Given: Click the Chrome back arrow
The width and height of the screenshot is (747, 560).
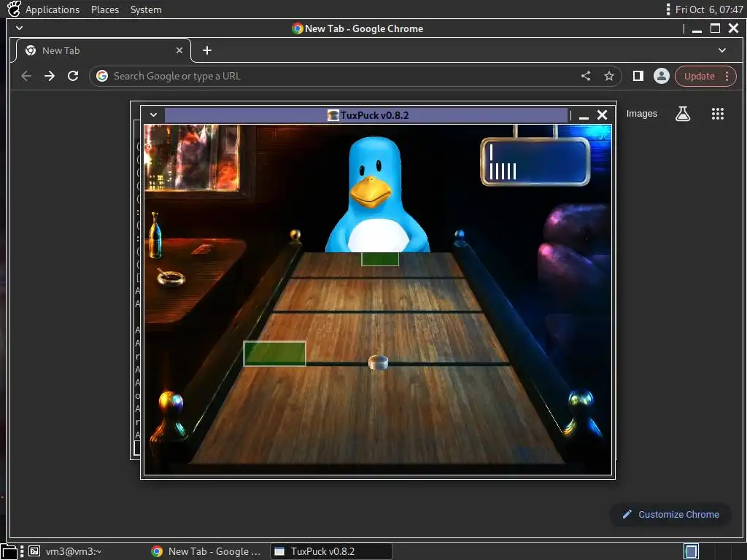Looking at the screenshot, I should coord(26,76).
